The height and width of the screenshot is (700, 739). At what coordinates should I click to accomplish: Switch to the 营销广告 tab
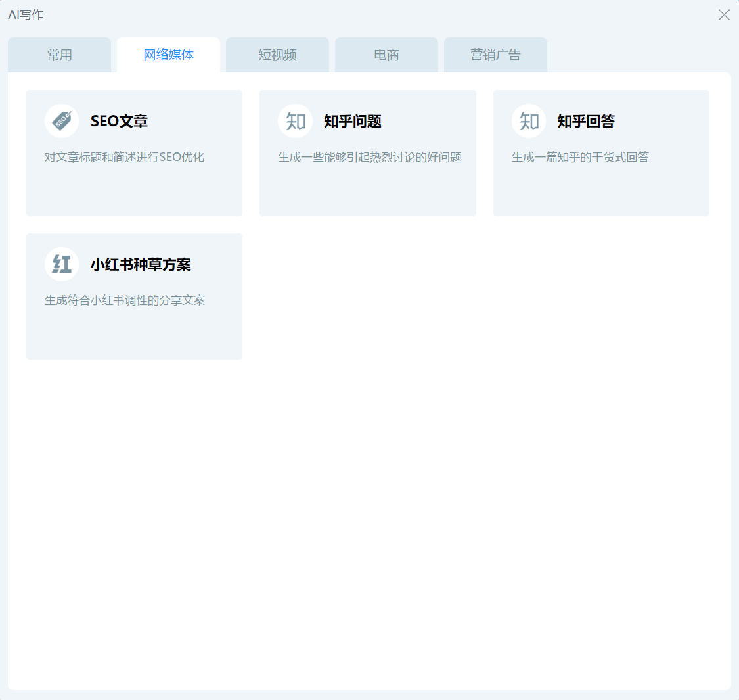pos(495,55)
